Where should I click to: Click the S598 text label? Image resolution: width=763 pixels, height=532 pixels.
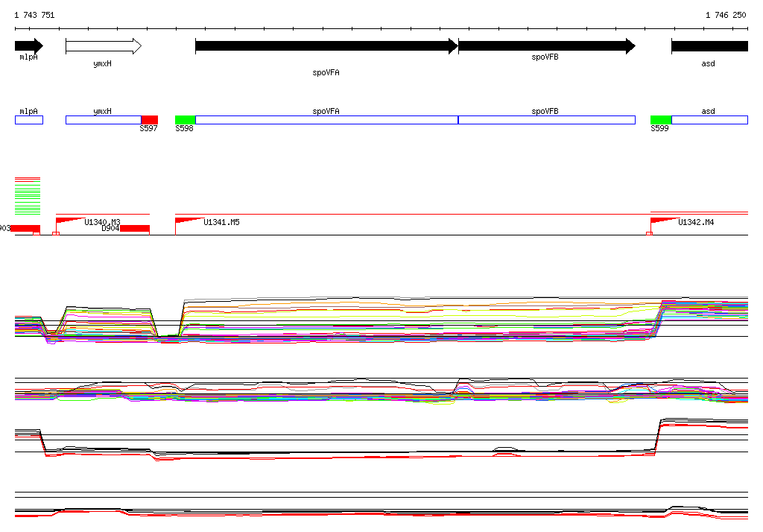pos(185,128)
